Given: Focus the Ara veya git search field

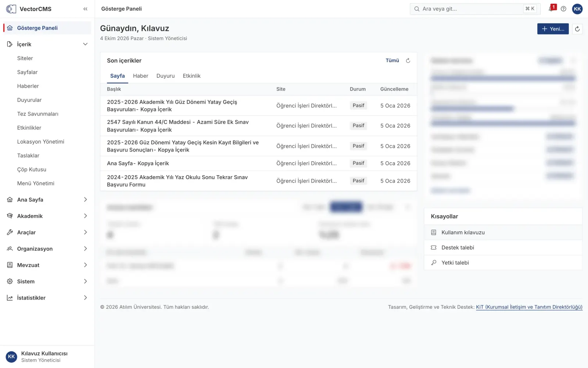Looking at the screenshot, I should point(475,9).
